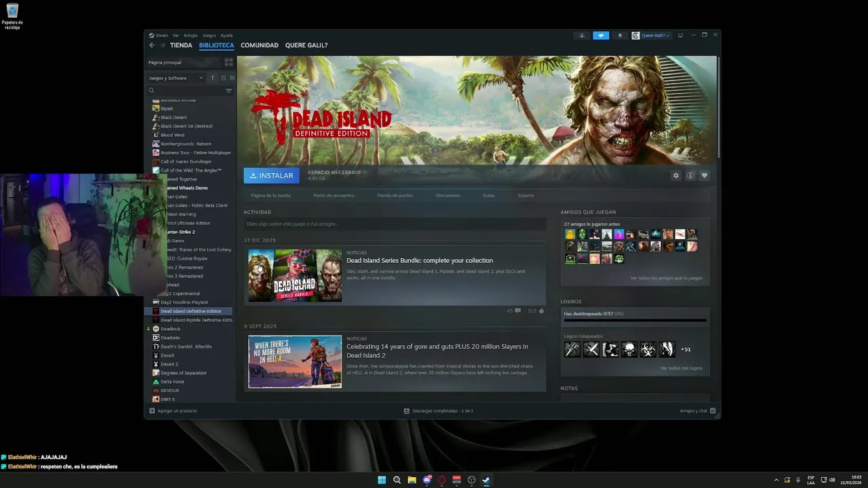Click the library search field
The image size is (868, 488).
[186, 90]
